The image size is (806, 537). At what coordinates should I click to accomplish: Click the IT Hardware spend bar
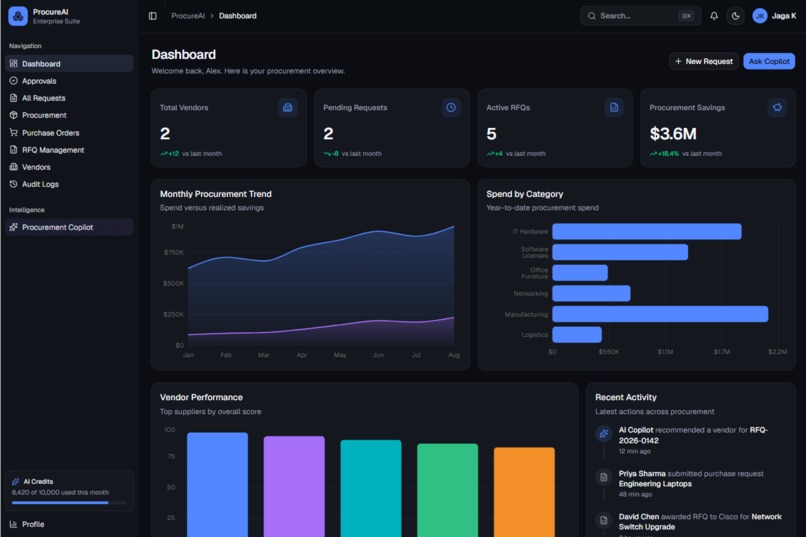pos(647,231)
